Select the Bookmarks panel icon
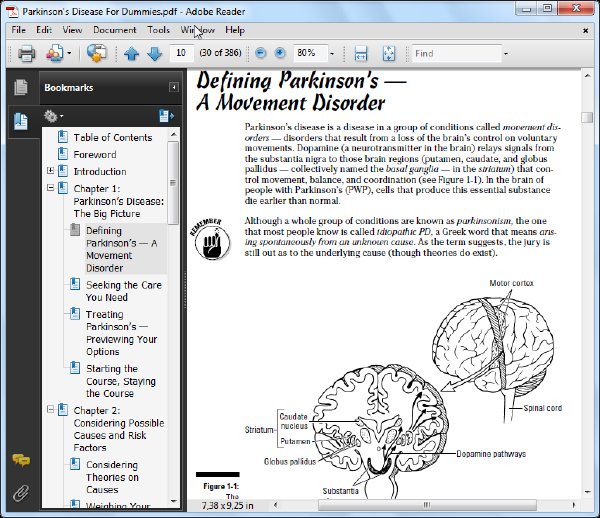This screenshot has height=518, width=600. pos(21,122)
